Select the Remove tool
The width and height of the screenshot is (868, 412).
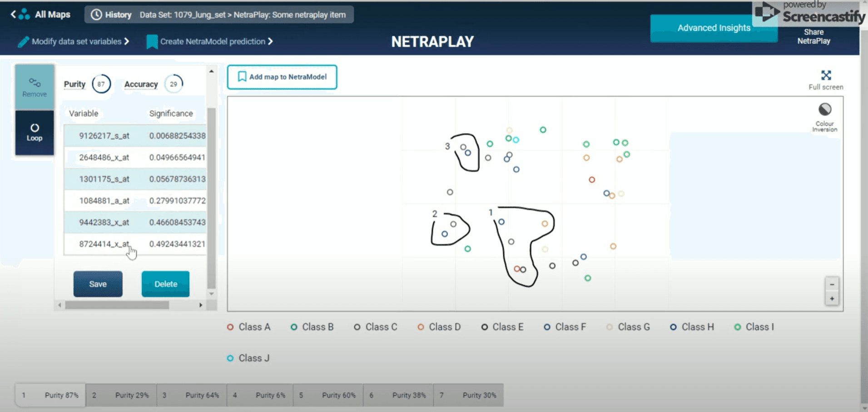click(35, 87)
